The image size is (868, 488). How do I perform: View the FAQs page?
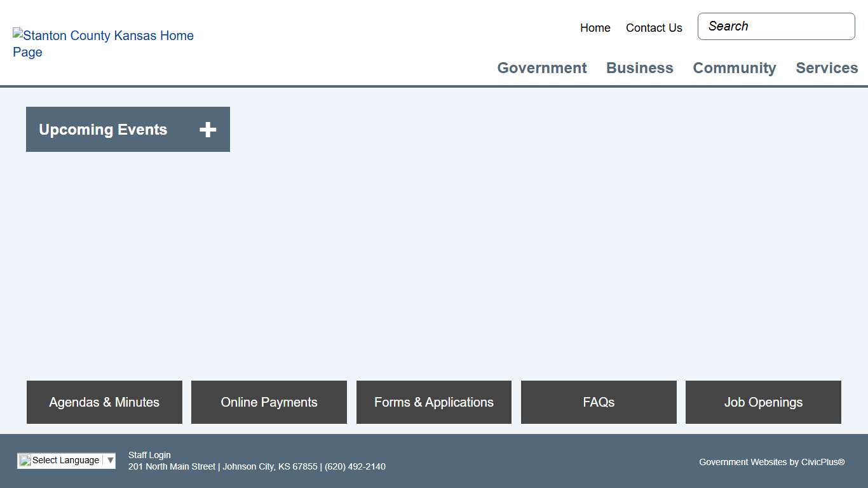click(599, 402)
